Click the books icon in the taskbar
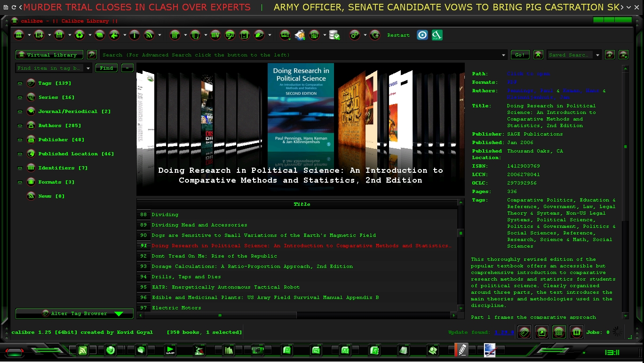The height and width of the screenshot is (363, 644). tap(229, 350)
